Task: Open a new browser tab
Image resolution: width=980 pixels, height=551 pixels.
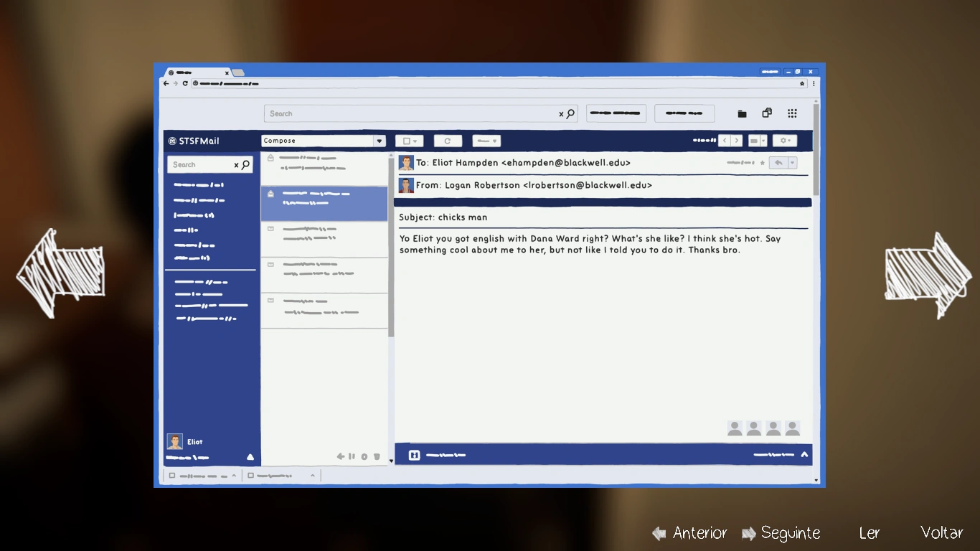Action: [238, 72]
